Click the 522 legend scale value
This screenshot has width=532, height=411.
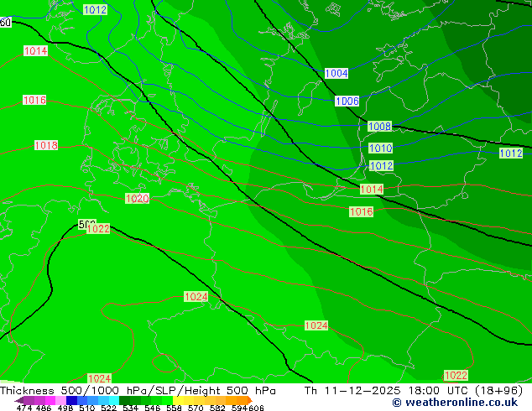(108, 408)
